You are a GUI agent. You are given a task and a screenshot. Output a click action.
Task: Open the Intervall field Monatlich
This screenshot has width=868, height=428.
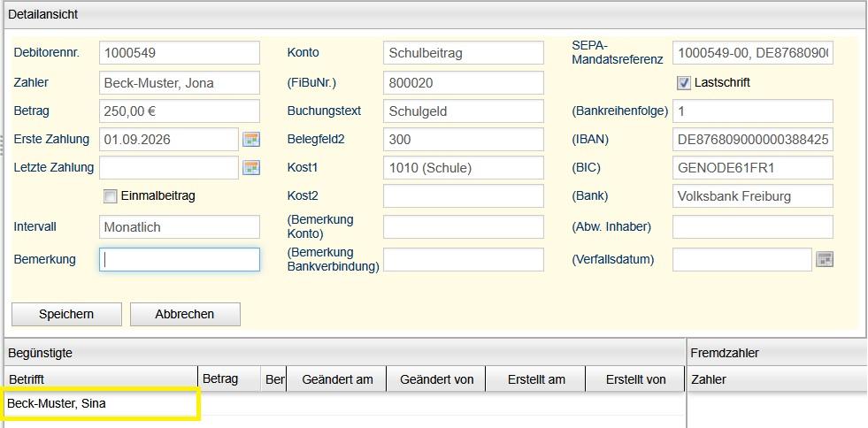pos(180,226)
